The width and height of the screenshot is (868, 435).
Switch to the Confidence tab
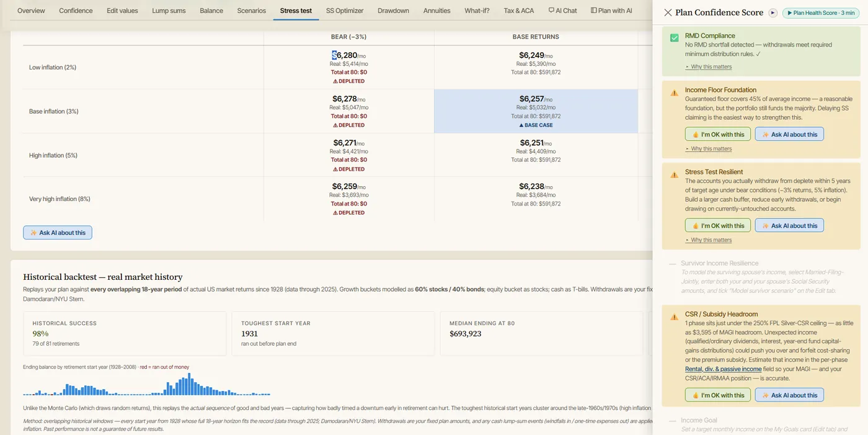[x=76, y=11]
